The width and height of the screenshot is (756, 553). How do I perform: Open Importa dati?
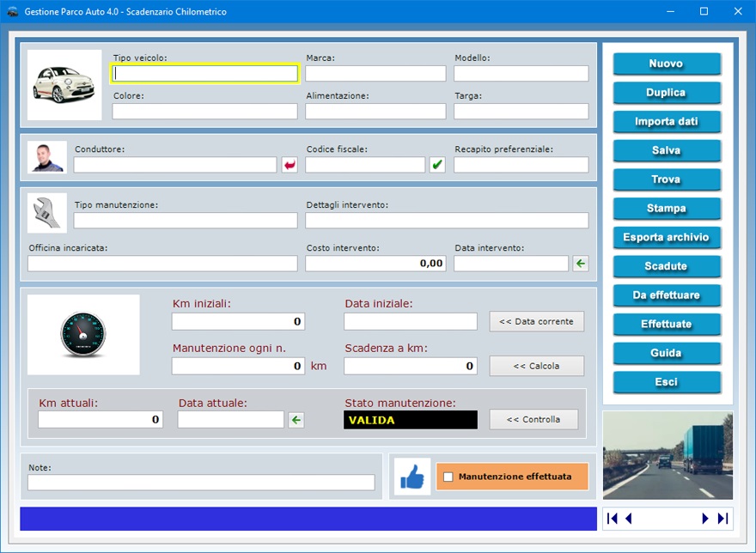(667, 121)
